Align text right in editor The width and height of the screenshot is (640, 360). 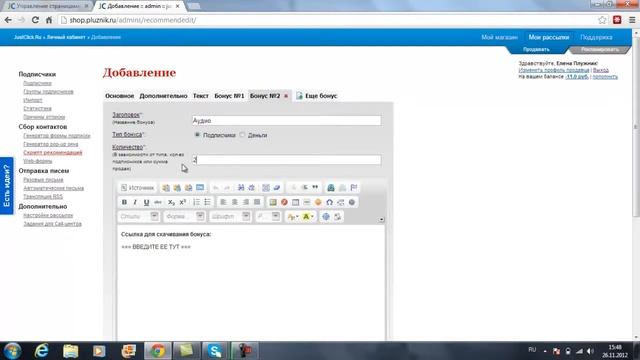pos(246,202)
